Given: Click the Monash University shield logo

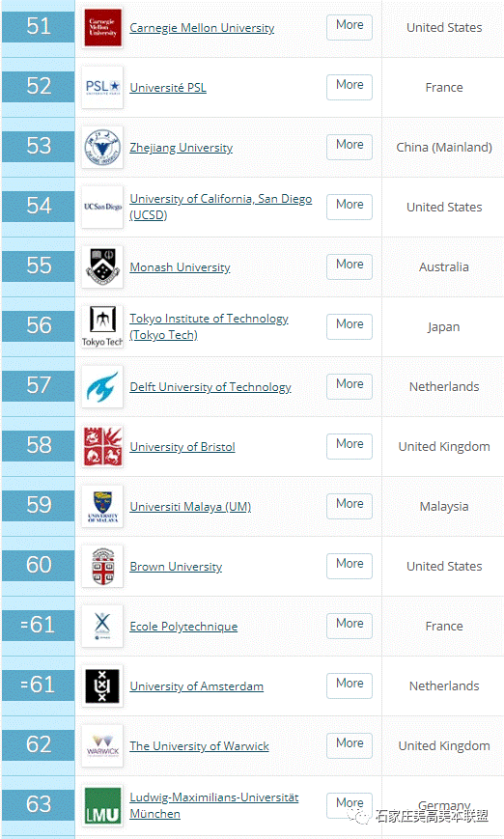Looking at the screenshot, I should [102, 267].
